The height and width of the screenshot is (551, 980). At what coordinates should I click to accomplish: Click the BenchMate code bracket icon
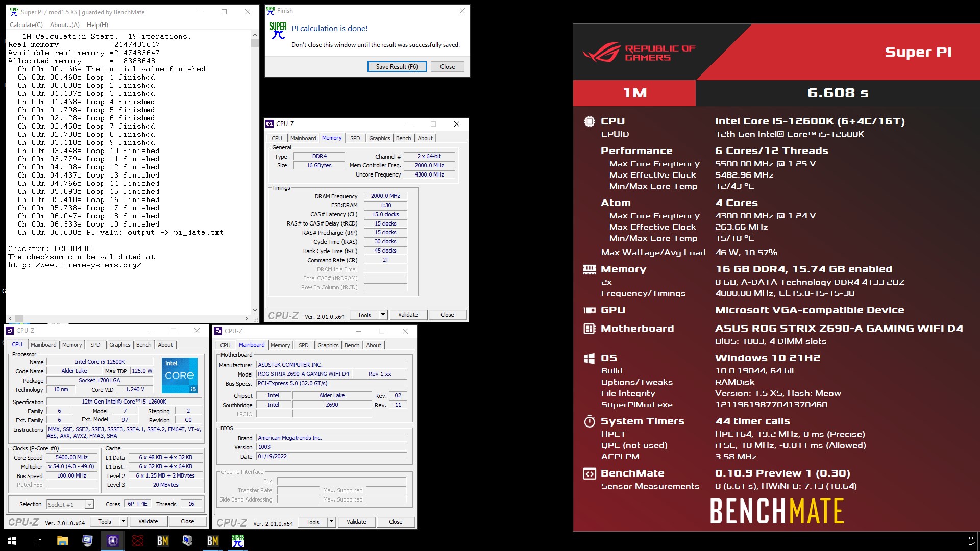click(590, 474)
